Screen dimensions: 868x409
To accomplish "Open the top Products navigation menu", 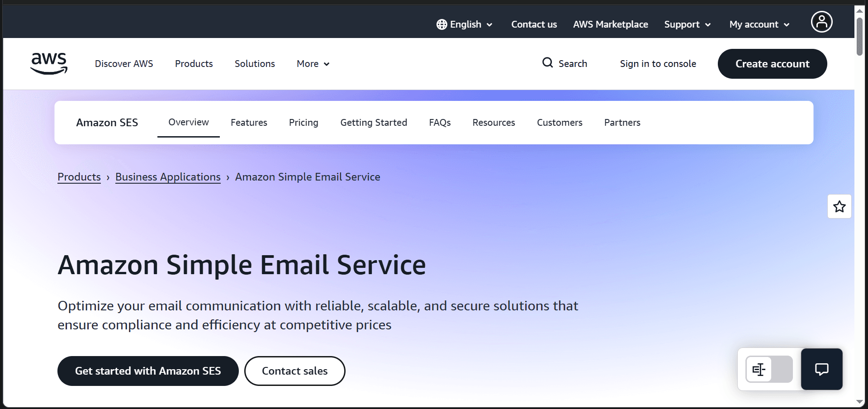I will tap(194, 64).
